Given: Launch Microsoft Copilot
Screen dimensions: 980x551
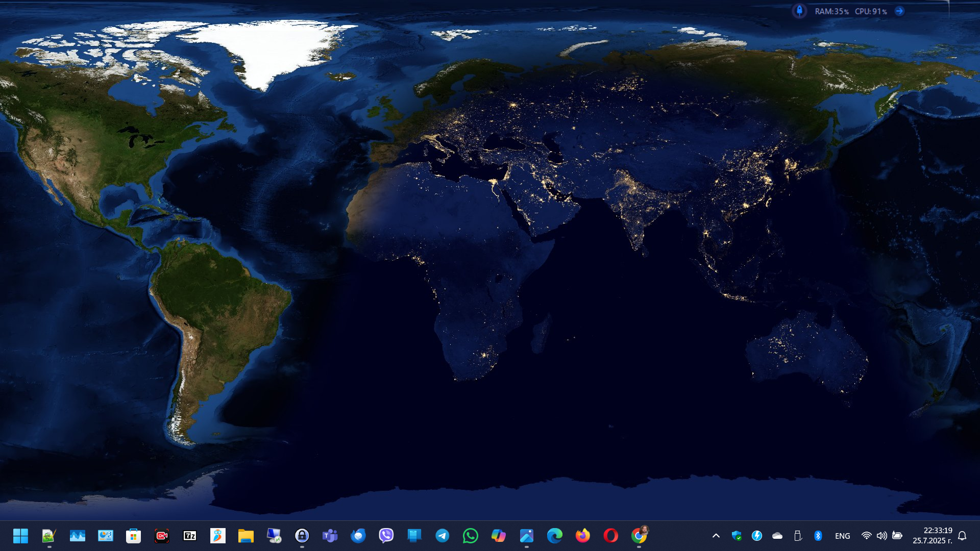Looking at the screenshot, I should coord(498,536).
